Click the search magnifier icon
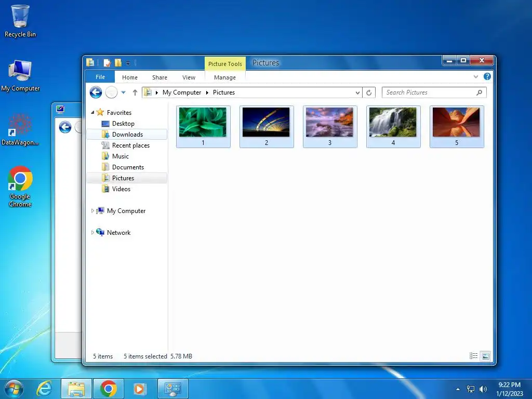Image resolution: width=532 pixels, height=399 pixels. coord(479,92)
